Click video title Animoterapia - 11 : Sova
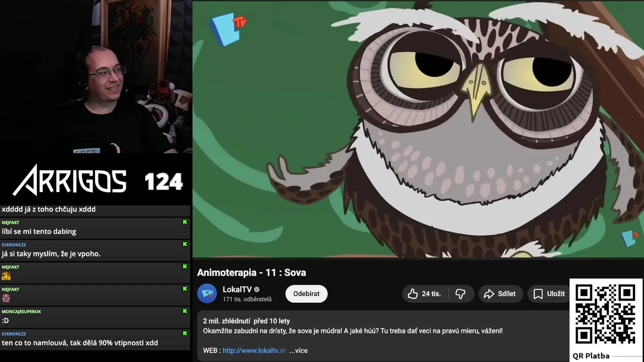The height and width of the screenshot is (362, 644). coord(252,273)
